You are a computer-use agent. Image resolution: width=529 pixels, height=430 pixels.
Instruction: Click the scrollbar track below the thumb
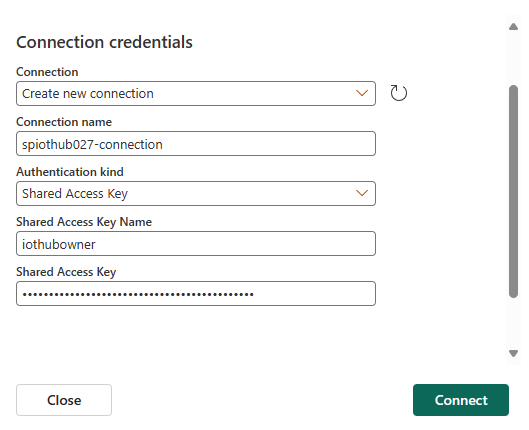(x=513, y=323)
